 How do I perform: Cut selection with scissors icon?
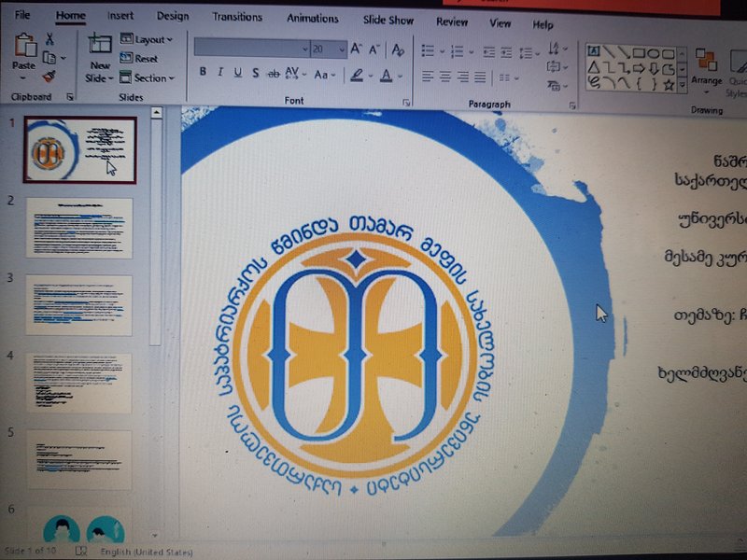[x=49, y=39]
